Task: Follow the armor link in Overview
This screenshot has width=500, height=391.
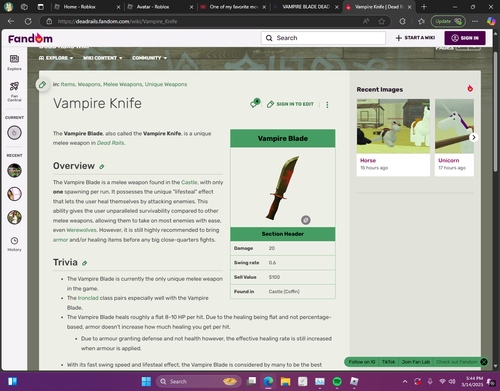Action: [x=60, y=240]
